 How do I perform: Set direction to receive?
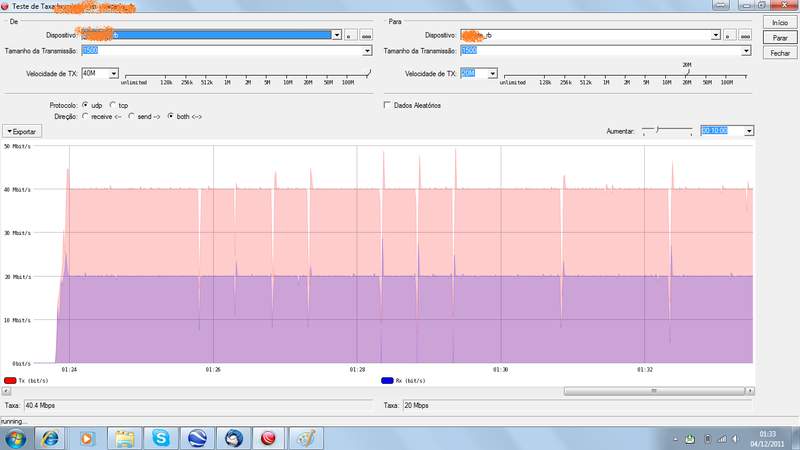pos(85,116)
